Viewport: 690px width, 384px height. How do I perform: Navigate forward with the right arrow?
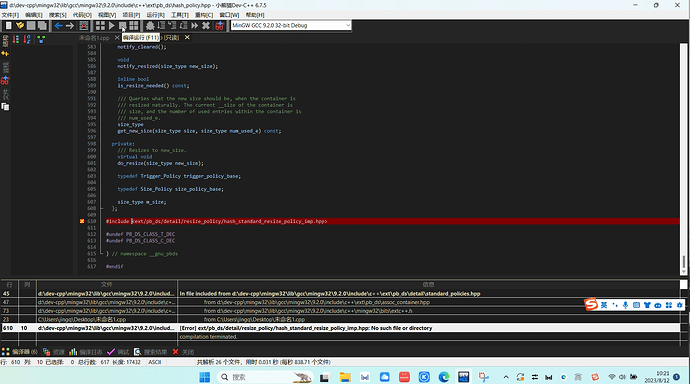click(x=70, y=26)
